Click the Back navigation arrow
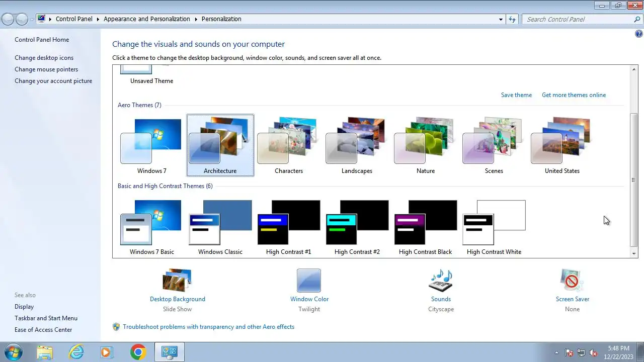This screenshot has width=644, height=362. click(8, 19)
